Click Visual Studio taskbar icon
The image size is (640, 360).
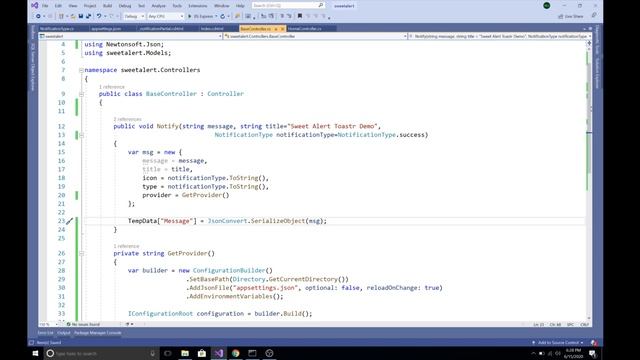(x=218, y=353)
